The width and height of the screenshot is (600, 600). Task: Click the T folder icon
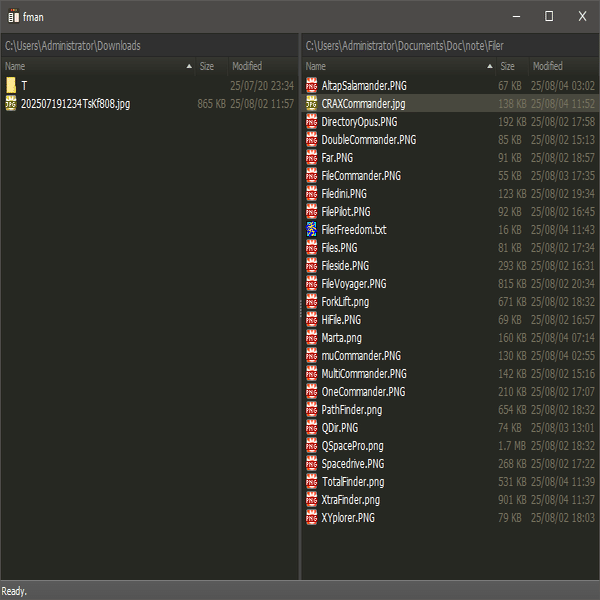point(11,85)
